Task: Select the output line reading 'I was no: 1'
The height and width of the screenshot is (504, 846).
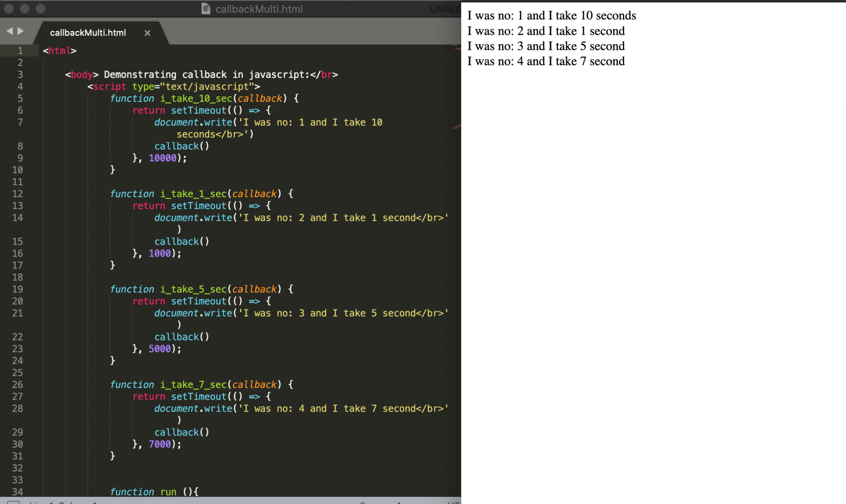Action: click(552, 16)
